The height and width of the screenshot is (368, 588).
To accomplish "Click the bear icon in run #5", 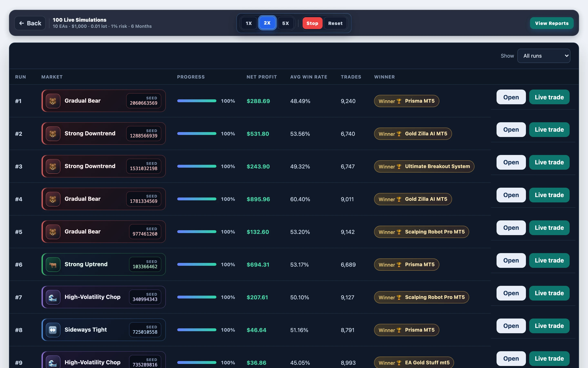I will coord(53,232).
